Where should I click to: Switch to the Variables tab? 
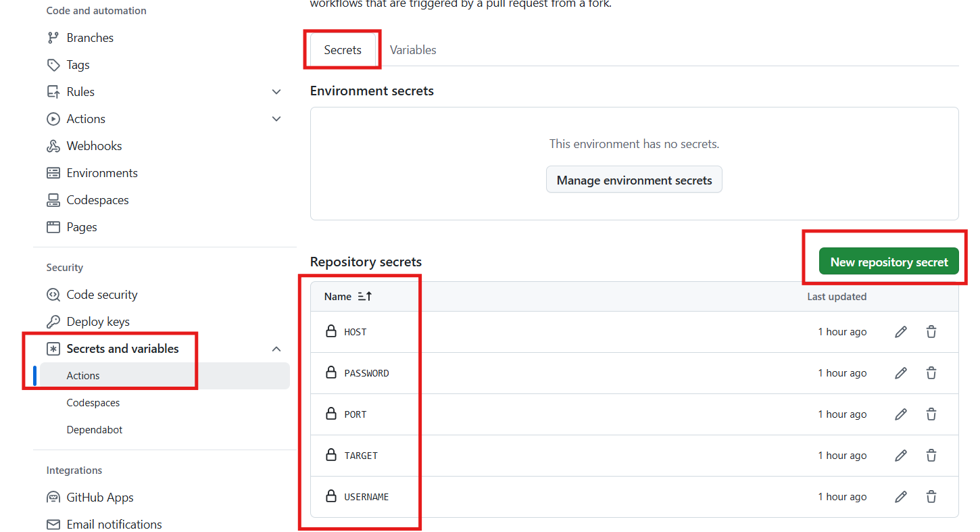pyautogui.click(x=413, y=50)
